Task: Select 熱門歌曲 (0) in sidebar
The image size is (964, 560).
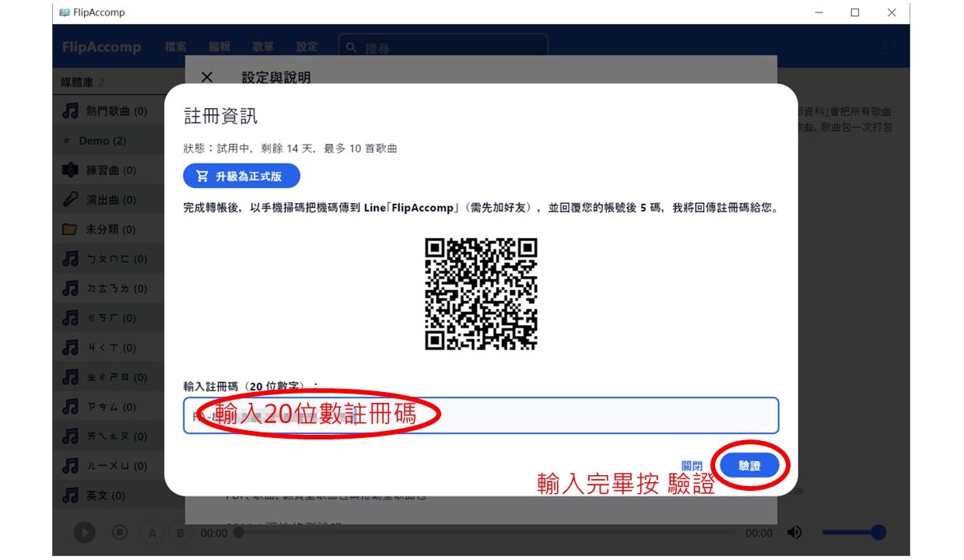Action: (108, 111)
